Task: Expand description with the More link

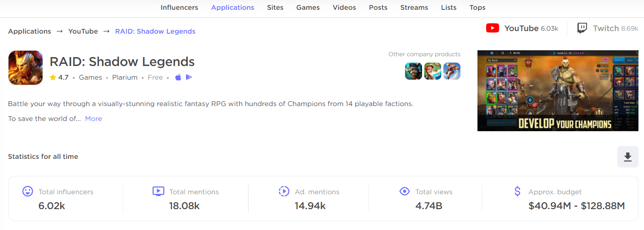Action: (93, 119)
